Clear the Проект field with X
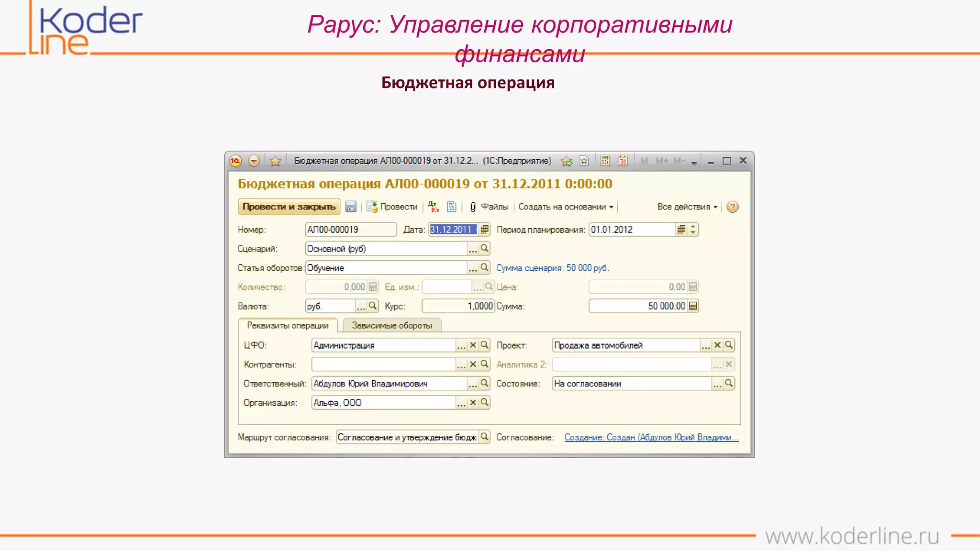The height and width of the screenshot is (551, 980). click(717, 345)
